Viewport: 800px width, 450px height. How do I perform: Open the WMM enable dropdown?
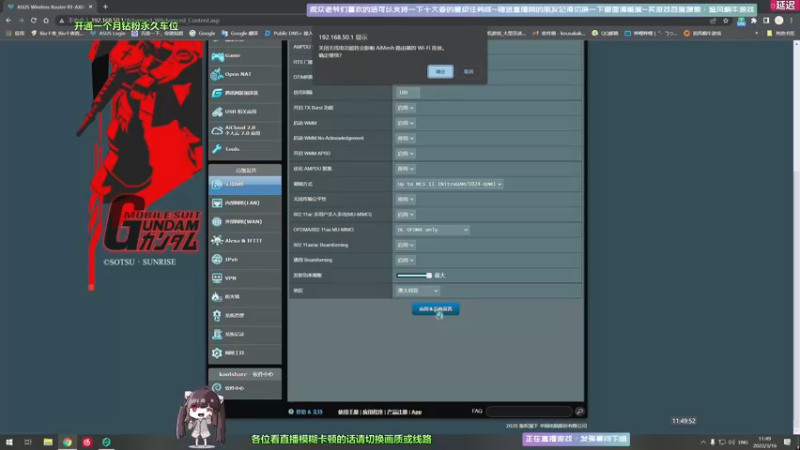click(x=405, y=123)
